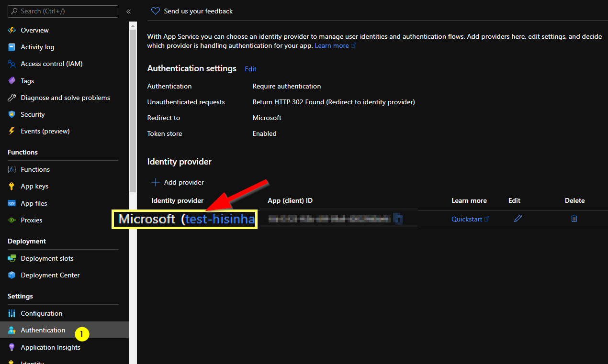Click the Return HTTP 302 Found value
Viewport: 608px width, 364px height.
pyautogui.click(x=334, y=102)
